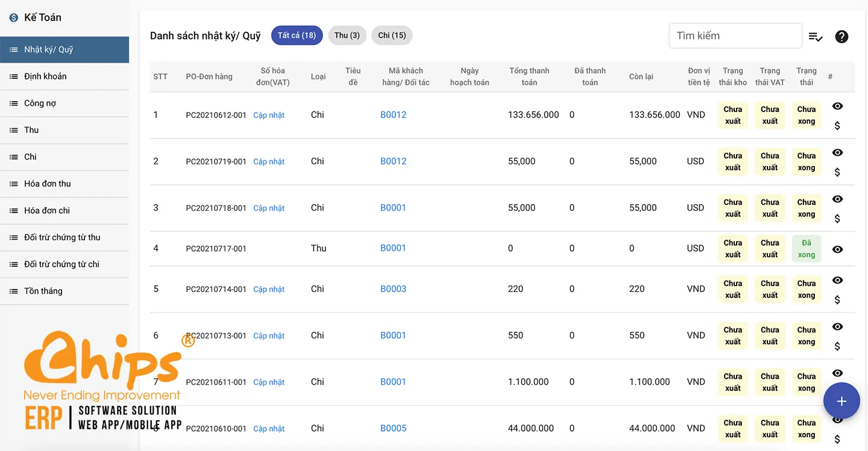This screenshot has width=868, height=451.
Task: Navigate to Đối trừ chứng từ chi
Action: pos(64,264)
